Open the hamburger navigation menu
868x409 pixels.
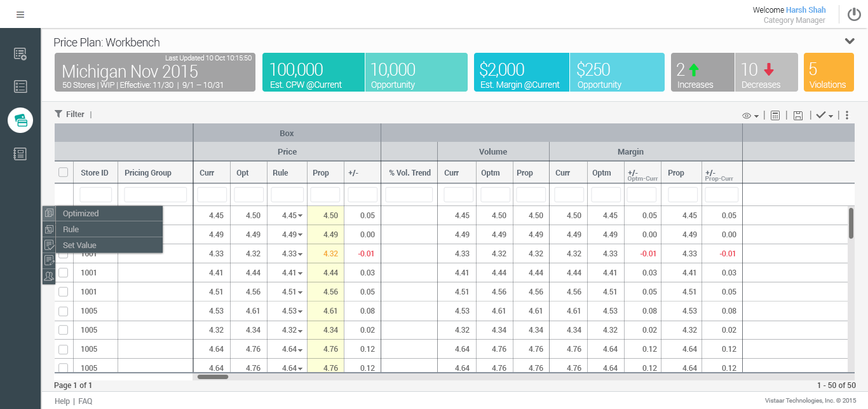pyautogui.click(x=20, y=15)
